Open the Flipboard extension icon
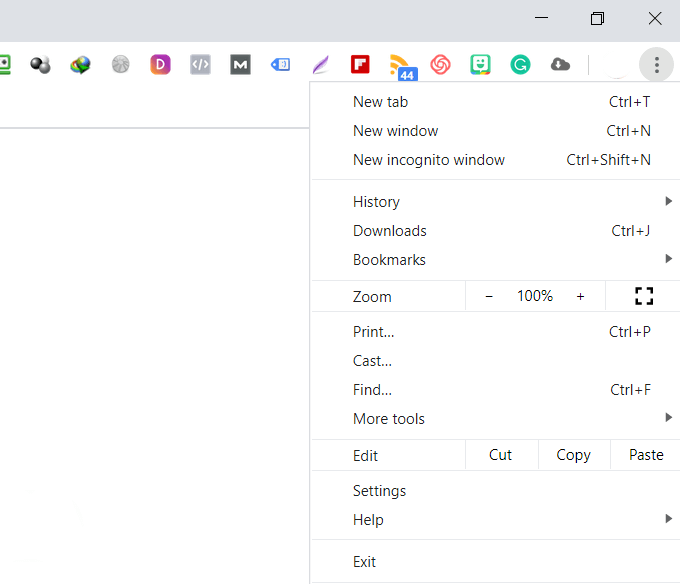Image resolution: width=680 pixels, height=584 pixels. (x=360, y=65)
